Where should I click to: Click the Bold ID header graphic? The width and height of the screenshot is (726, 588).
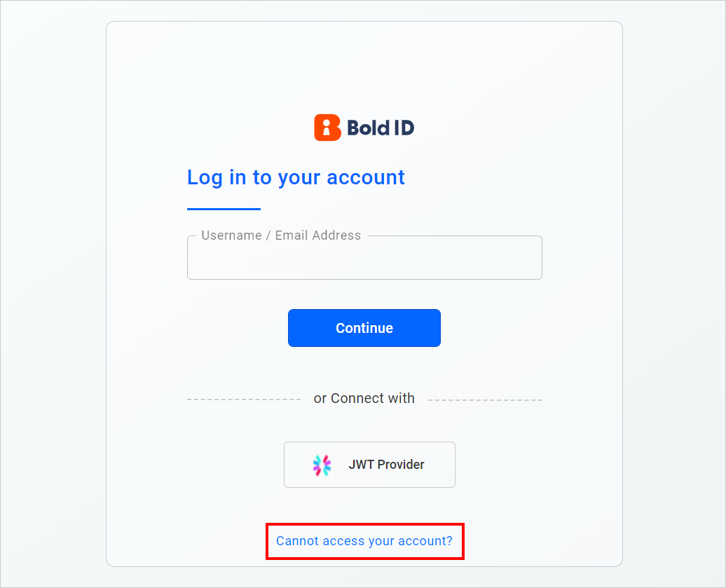point(364,127)
